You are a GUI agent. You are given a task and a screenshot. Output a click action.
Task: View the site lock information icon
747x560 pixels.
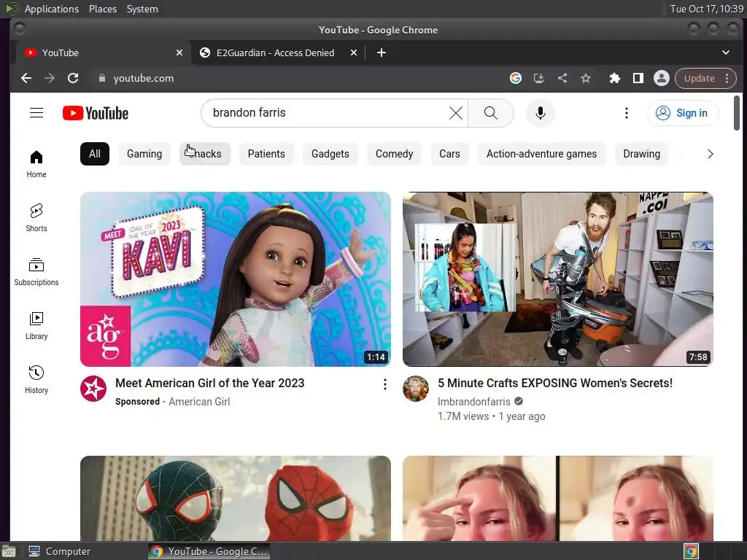(x=102, y=78)
